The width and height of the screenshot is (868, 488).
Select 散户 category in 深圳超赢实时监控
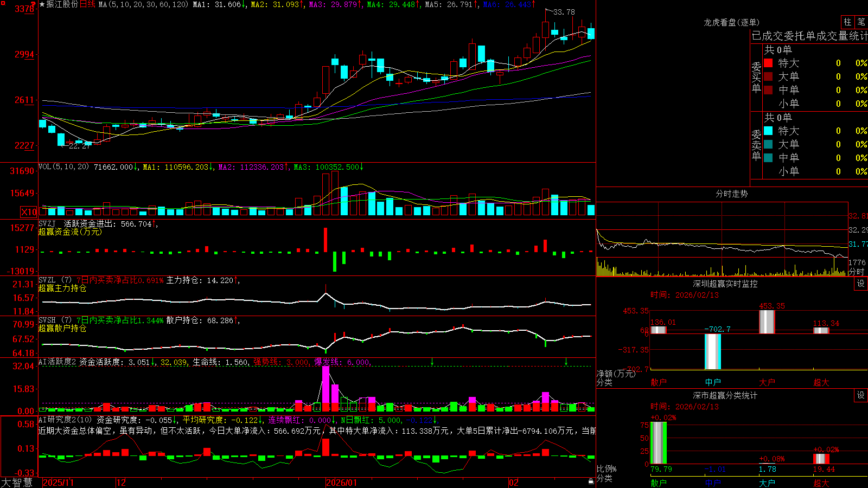coord(659,382)
